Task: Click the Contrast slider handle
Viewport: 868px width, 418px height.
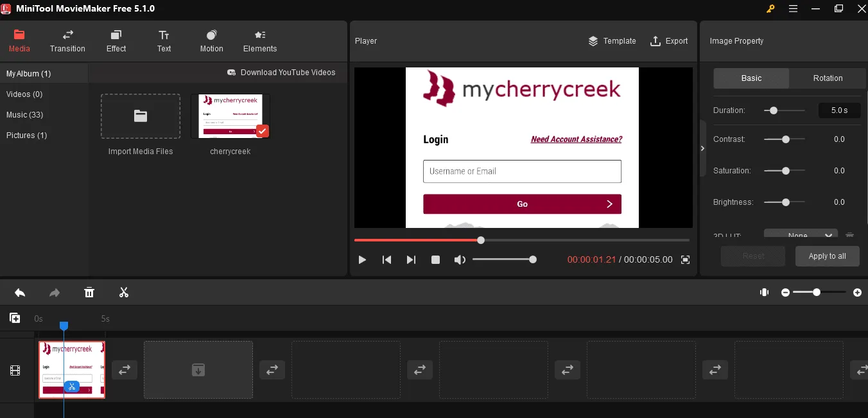Action: (785, 139)
